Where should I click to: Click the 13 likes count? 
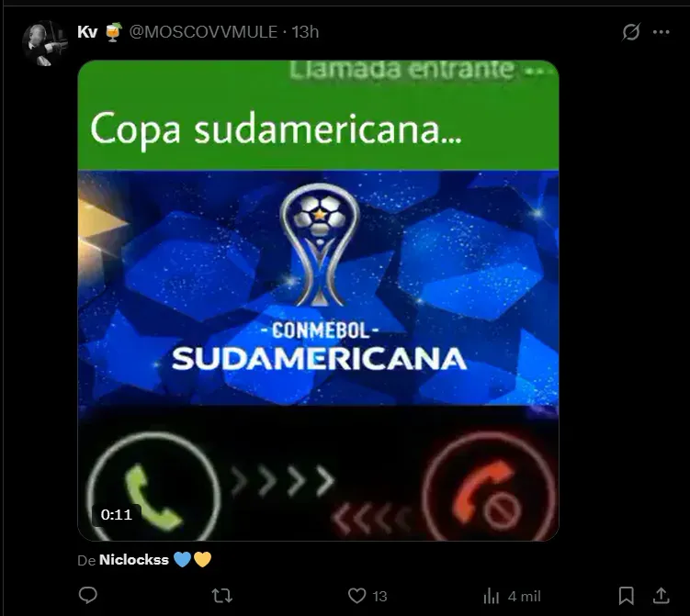379,596
